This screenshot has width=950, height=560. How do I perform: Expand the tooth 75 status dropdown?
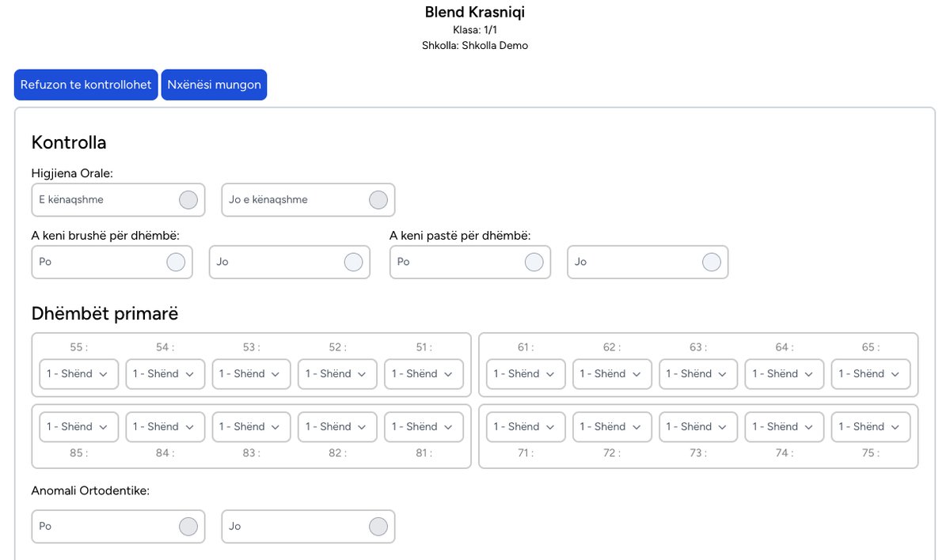(871, 427)
